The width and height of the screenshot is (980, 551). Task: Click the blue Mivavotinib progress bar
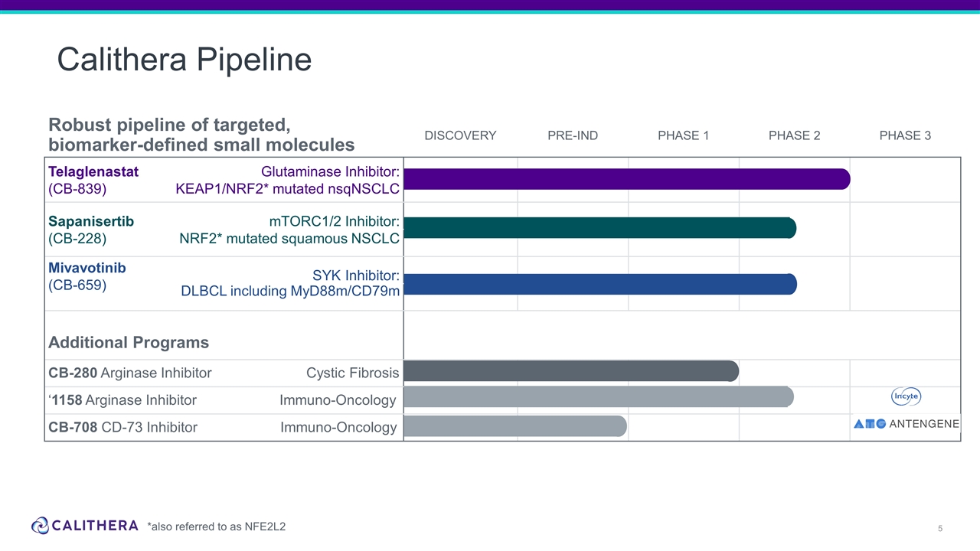pos(599,284)
